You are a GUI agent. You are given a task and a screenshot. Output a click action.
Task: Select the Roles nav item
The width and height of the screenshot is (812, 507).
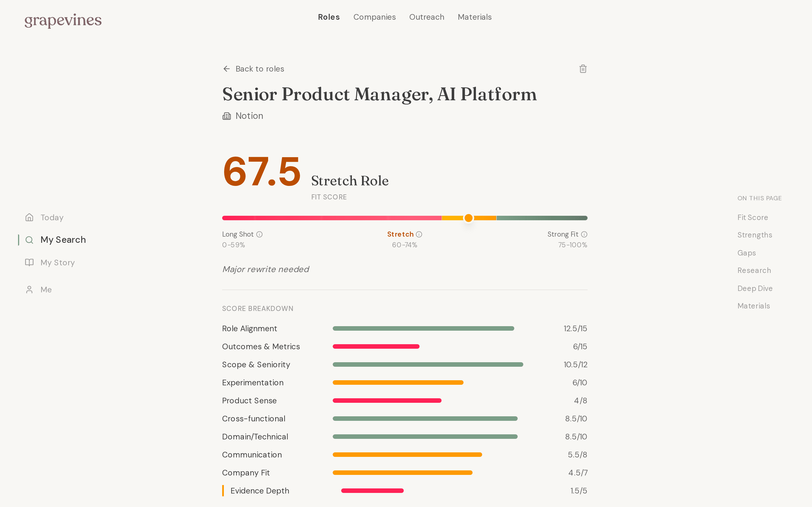point(329,17)
